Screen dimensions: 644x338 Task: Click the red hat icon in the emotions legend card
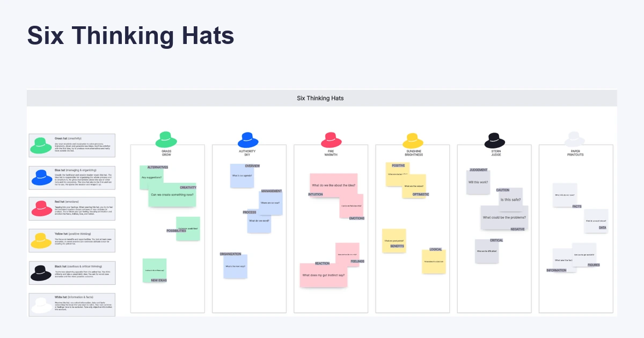tap(41, 209)
